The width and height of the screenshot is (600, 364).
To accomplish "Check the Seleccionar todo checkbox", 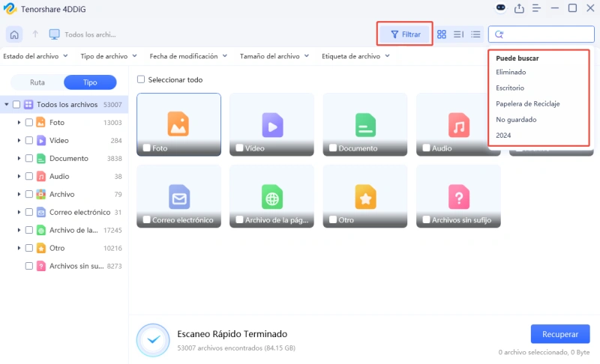I will click(x=141, y=79).
